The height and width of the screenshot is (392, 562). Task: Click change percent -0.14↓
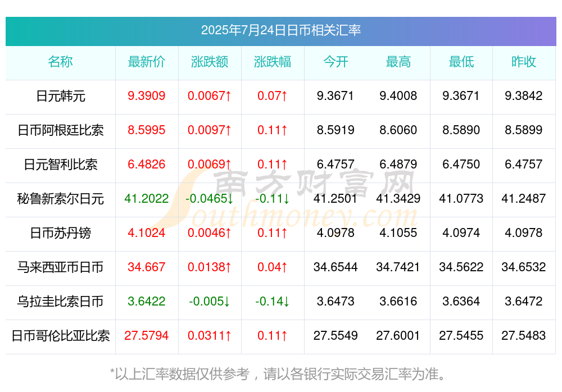(x=273, y=301)
